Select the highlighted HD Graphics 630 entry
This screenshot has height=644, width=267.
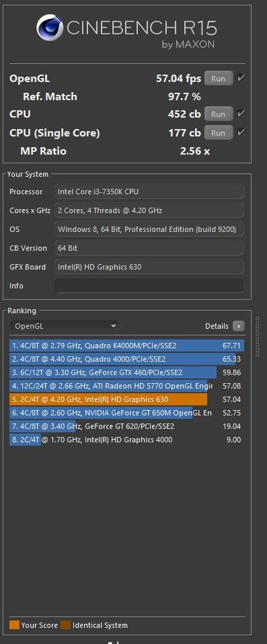[127, 399]
